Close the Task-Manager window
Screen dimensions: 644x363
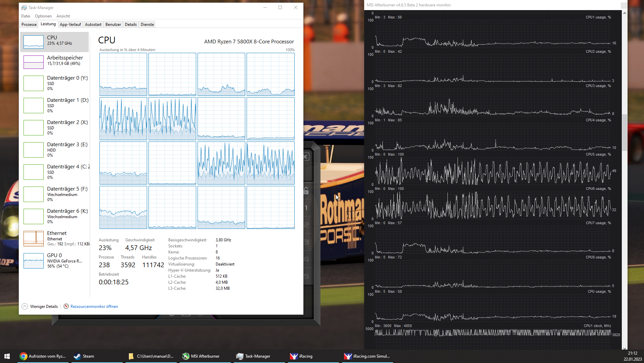pos(296,8)
